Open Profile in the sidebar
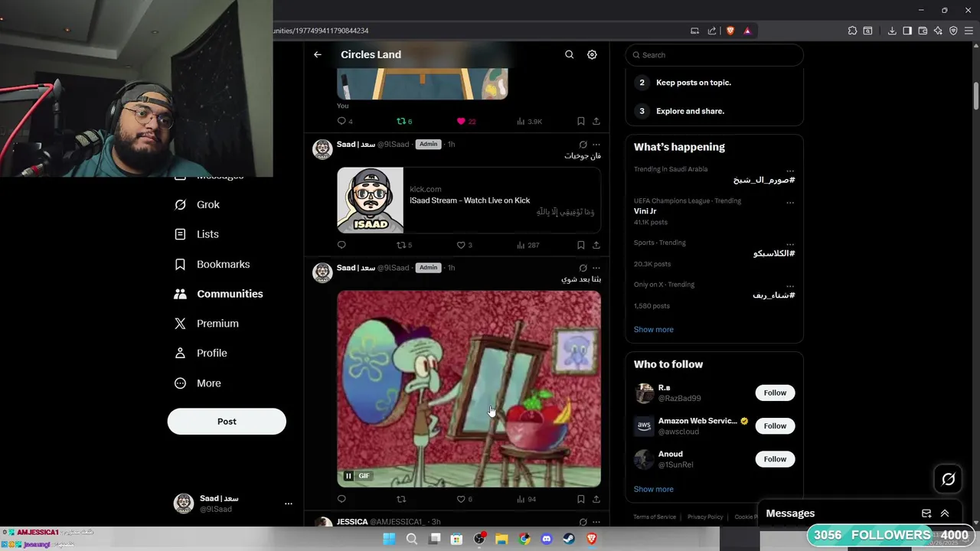 coord(201,353)
